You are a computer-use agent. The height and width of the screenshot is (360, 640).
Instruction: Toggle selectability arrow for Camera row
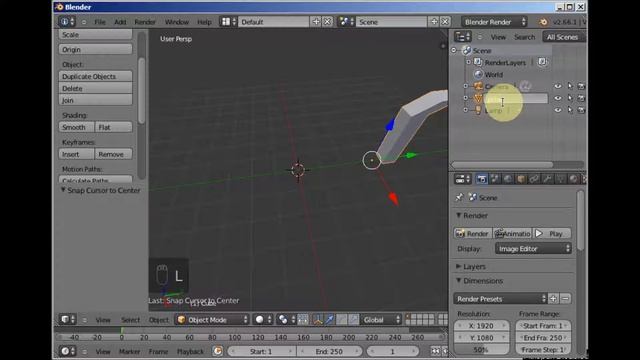click(x=570, y=86)
